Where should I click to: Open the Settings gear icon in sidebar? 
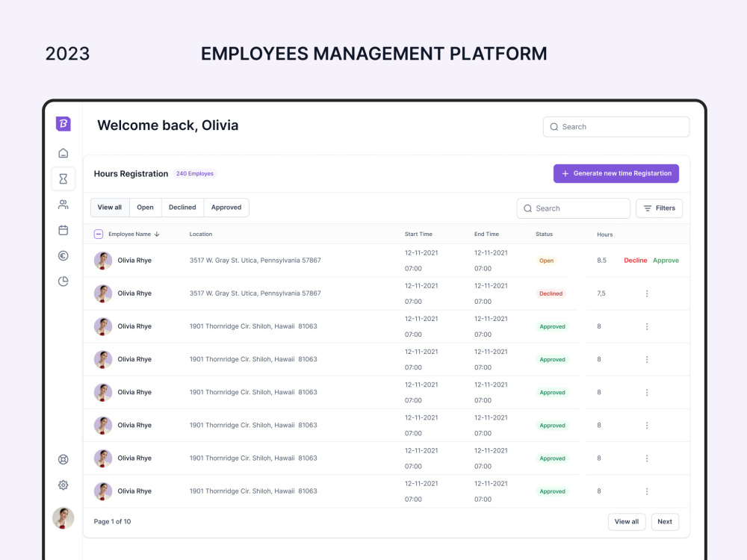(x=63, y=485)
